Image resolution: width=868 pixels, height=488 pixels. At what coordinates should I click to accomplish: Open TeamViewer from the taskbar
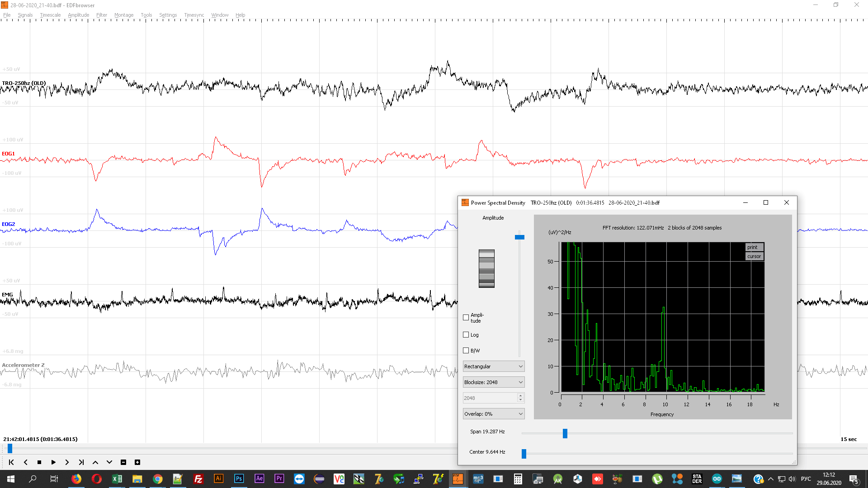pos(299,479)
